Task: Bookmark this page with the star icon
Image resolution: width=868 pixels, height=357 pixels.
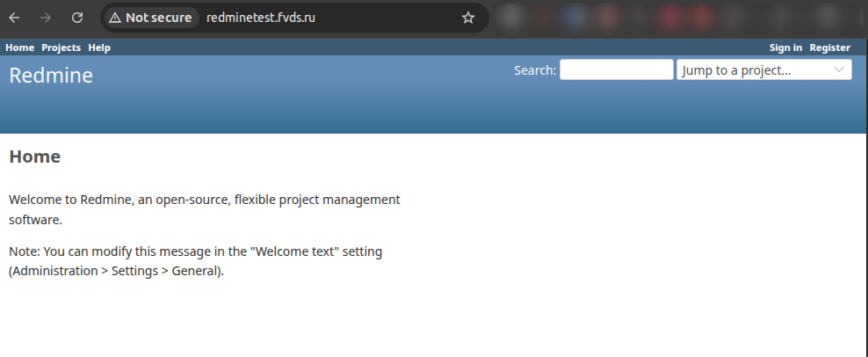Action: 468,18
